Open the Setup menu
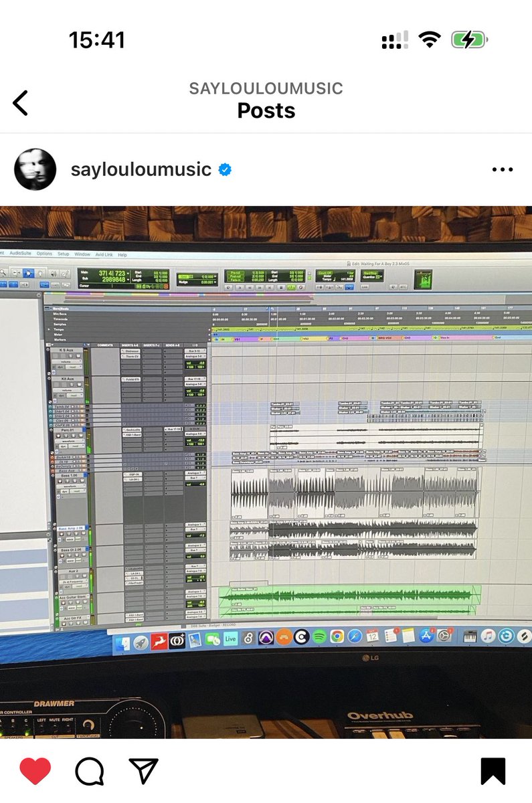Image resolution: width=532 pixels, height=803 pixels. (x=63, y=254)
